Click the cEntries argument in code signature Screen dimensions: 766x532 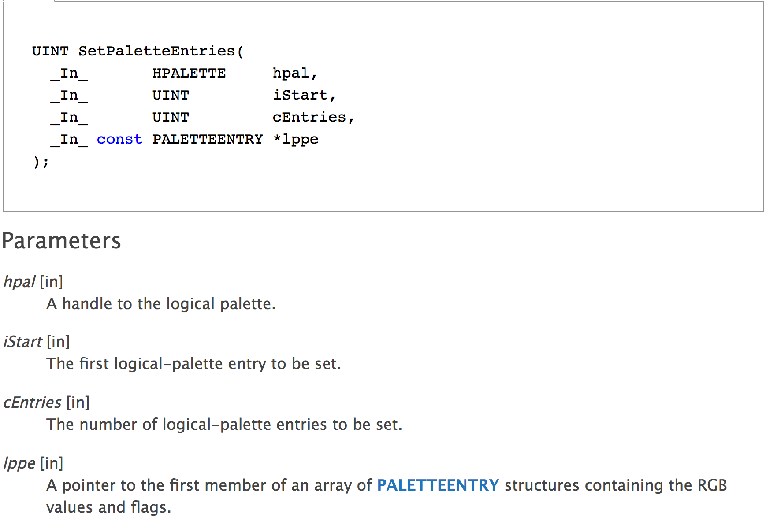coord(309,117)
